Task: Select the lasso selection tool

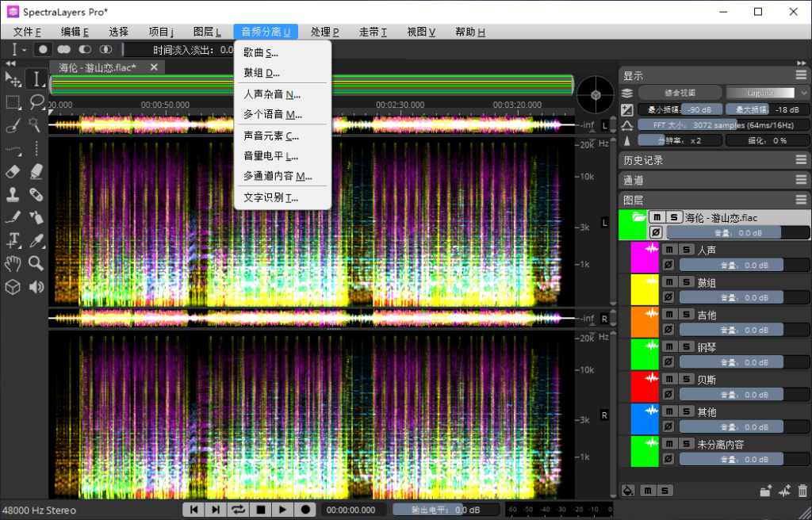Action: tap(36, 102)
